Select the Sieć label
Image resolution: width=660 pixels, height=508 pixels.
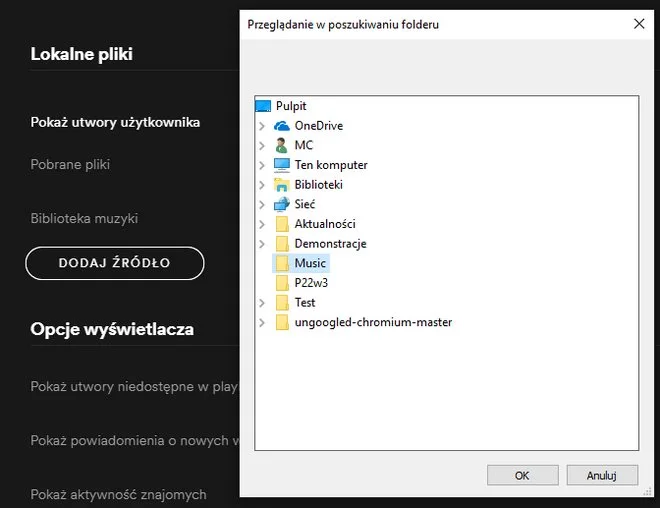(x=305, y=204)
